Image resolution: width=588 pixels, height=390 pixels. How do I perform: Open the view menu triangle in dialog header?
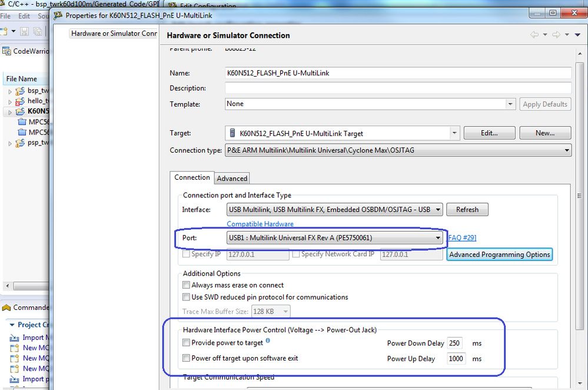[577, 35]
